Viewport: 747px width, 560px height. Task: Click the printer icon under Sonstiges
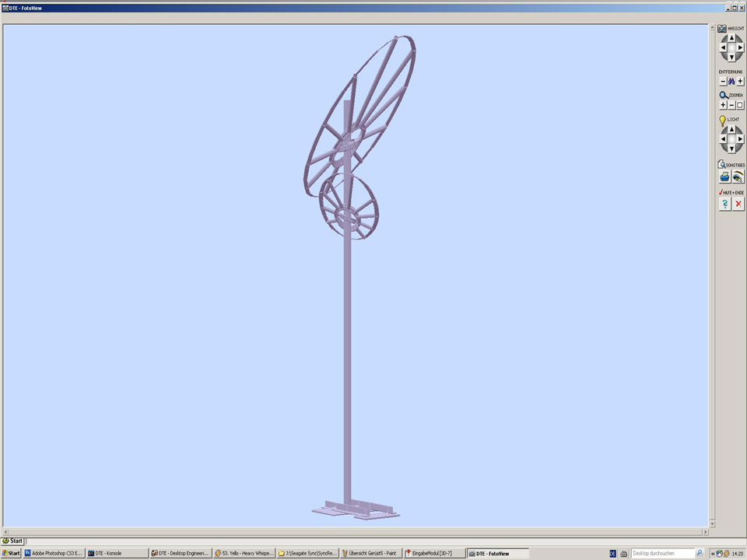pyautogui.click(x=724, y=177)
